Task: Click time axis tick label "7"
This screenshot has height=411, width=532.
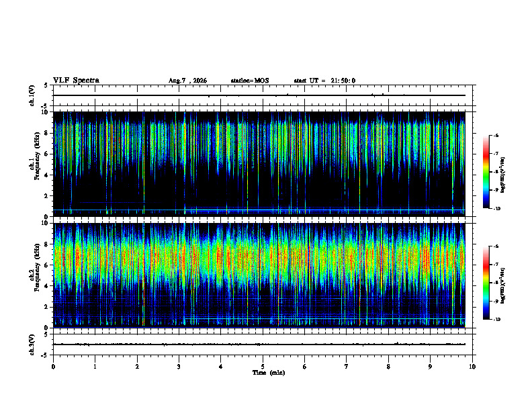Action: (x=347, y=367)
